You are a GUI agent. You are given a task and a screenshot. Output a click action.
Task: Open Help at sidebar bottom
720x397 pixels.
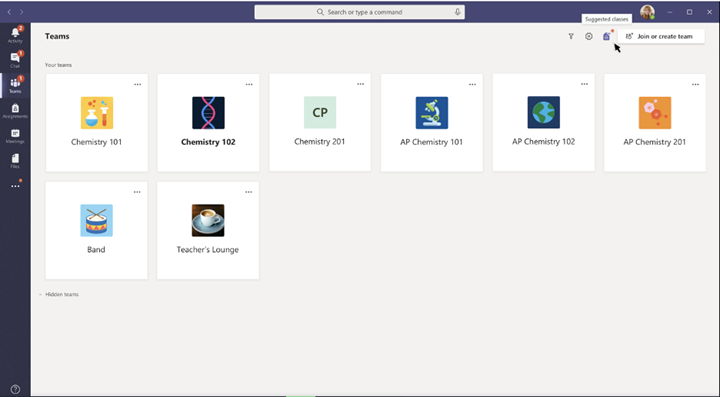coord(15,390)
